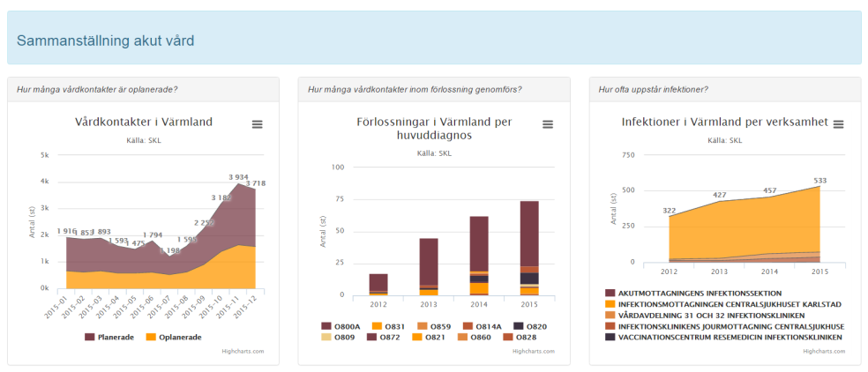Click the 457 data label in infections chart
This screenshot has height=372, width=868.
[769, 191]
